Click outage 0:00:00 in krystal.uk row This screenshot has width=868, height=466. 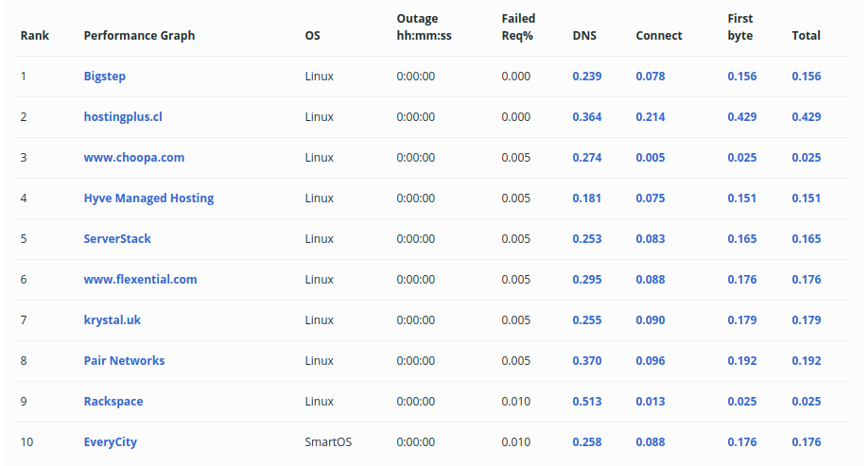[416, 319]
